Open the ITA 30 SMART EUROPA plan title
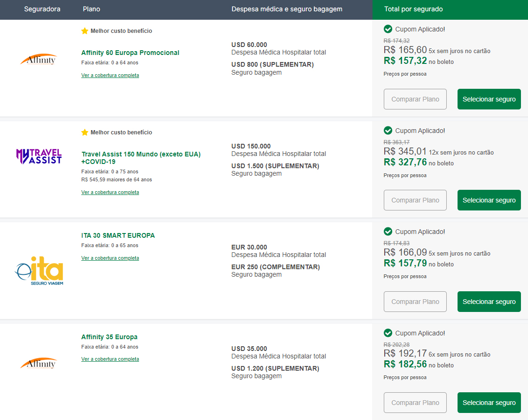The image size is (528, 420). pos(118,235)
